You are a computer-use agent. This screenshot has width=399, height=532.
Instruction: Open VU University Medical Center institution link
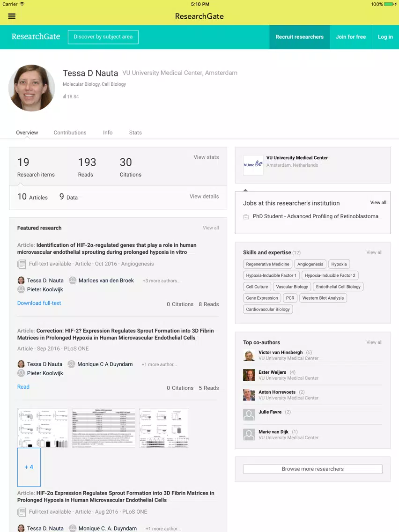(x=297, y=158)
